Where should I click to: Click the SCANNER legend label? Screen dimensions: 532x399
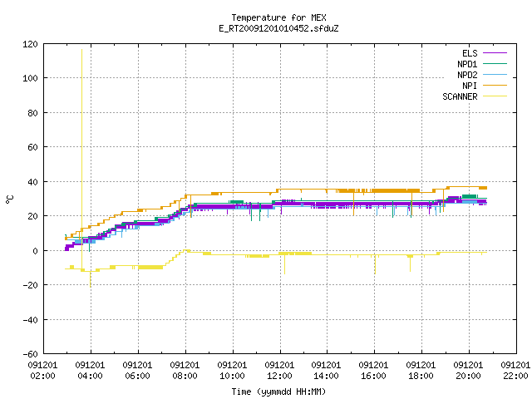pos(460,96)
